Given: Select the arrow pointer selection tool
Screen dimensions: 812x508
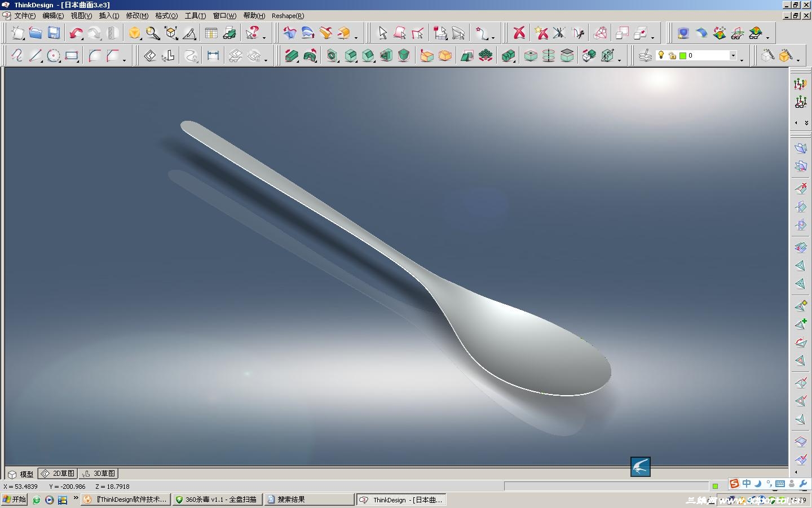Looking at the screenshot, I should pyautogui.click(x=382, y=33).
